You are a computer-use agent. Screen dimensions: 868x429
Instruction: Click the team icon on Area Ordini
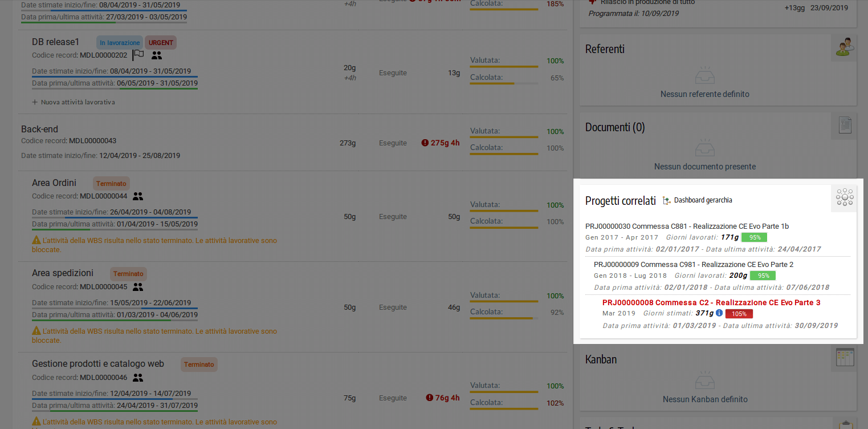click(x=138, y=196)
